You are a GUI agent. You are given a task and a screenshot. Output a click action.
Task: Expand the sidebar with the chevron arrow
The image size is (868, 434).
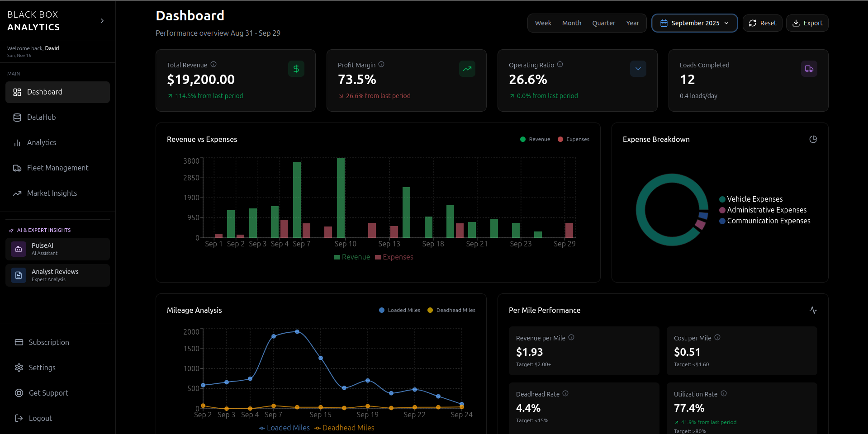(102, 21)
